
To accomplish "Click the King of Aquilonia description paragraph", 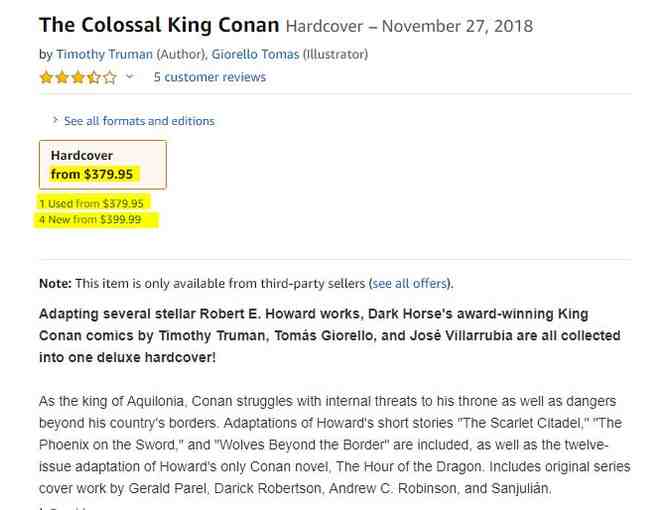I will (x=335, y=445).
